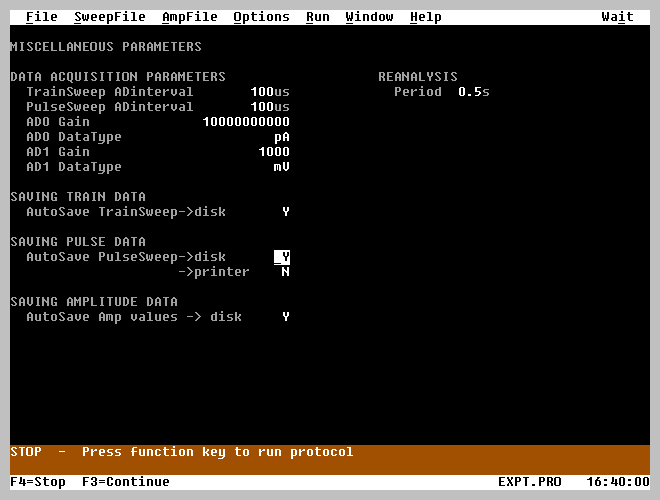Screen dimensions: 660x500
Task: Toggle AutoSave TrainSweep to disk value
Action: tap(285, 212)
